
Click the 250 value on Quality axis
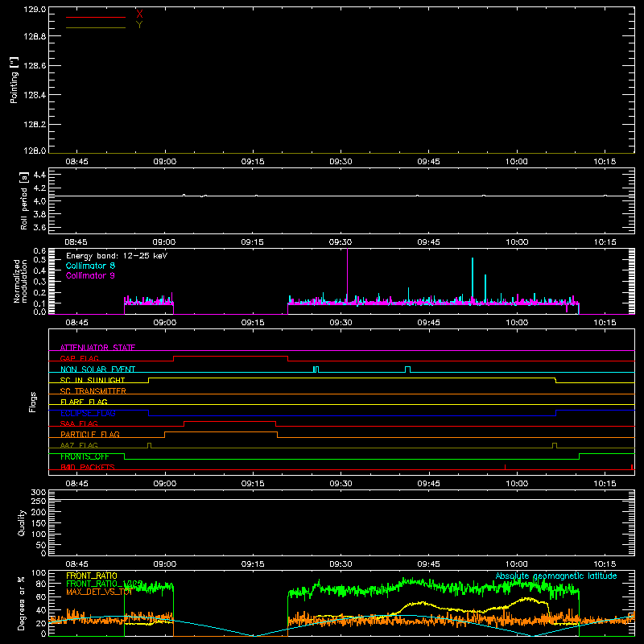pos(39,502)
